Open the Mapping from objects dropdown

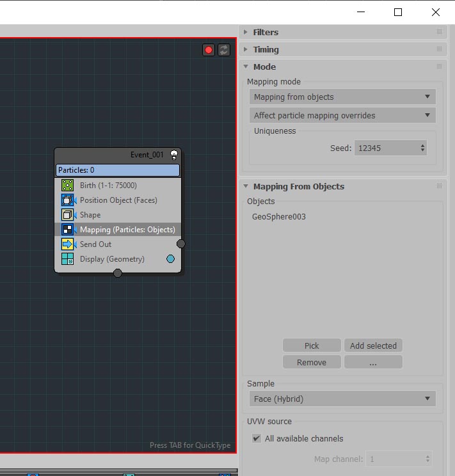pos(342,97)
